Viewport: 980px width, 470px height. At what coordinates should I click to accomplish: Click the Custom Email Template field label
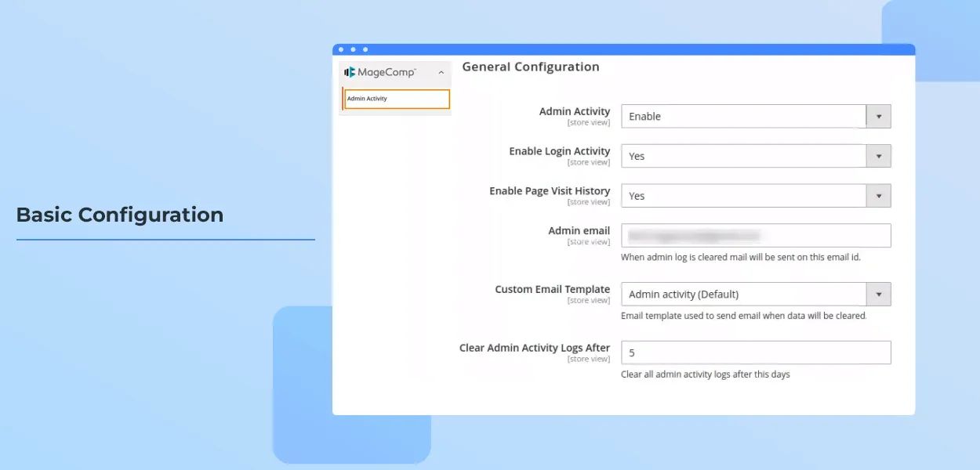click(552, 289)
